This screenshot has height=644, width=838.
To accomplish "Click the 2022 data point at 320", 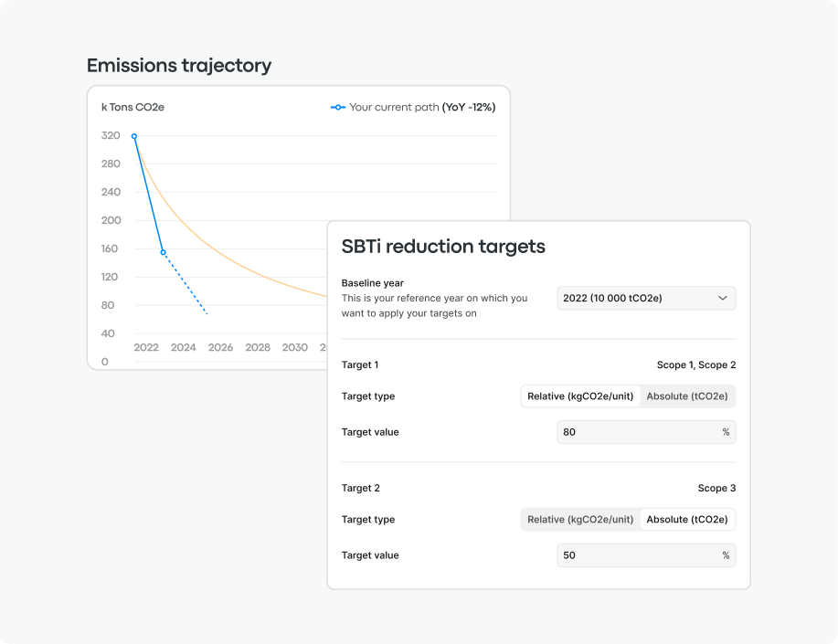I will pos(134,136).
